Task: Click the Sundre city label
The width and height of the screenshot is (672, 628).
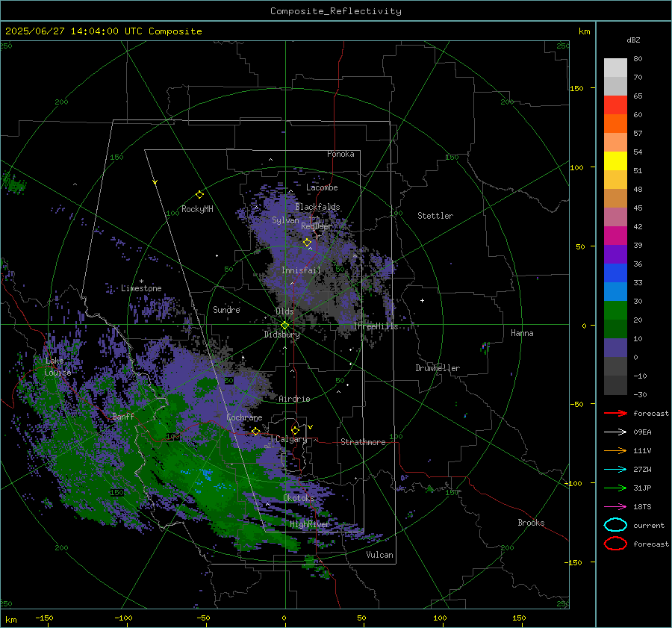Action: point(226,309)
